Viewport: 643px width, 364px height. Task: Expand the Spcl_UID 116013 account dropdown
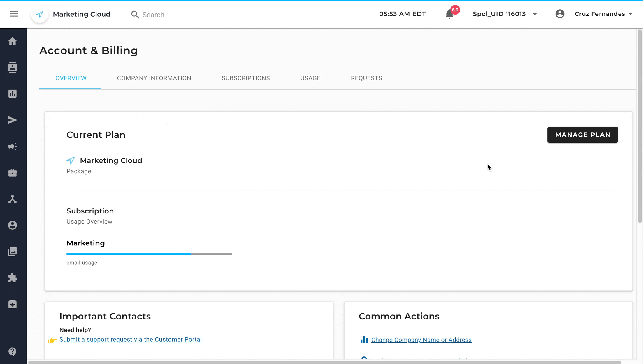(x=505, y=14)
